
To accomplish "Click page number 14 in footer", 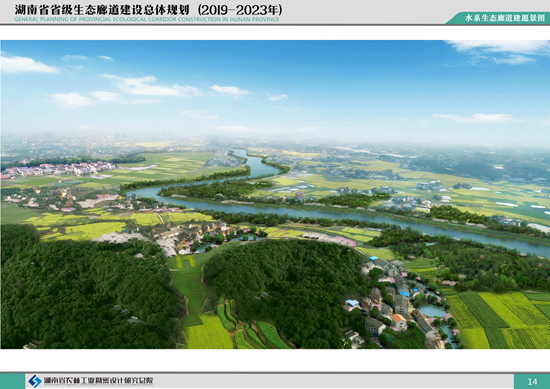I will tap(532, 381).
